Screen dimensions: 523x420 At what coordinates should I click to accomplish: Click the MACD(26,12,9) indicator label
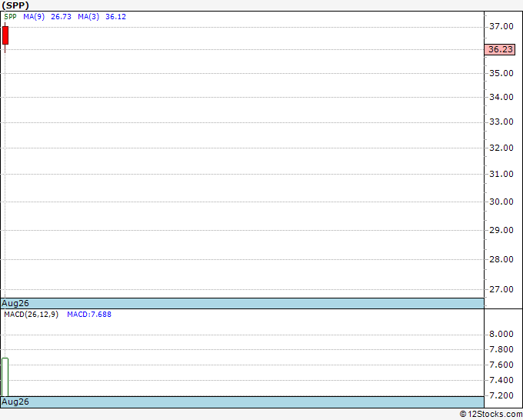32,315
